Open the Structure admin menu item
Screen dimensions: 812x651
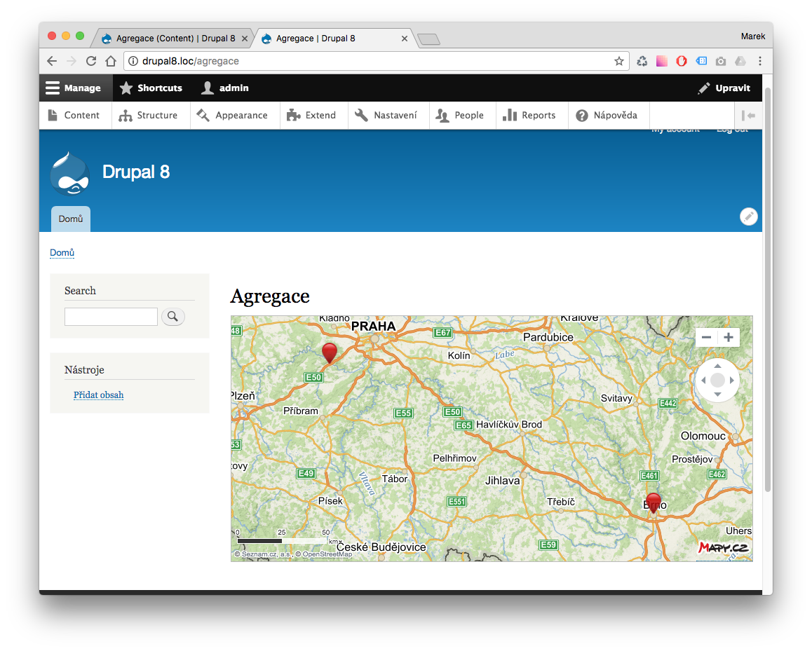(149, 116)
